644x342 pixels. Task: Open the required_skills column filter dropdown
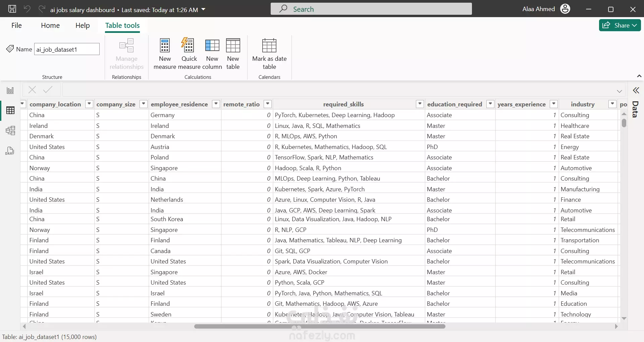420,104
